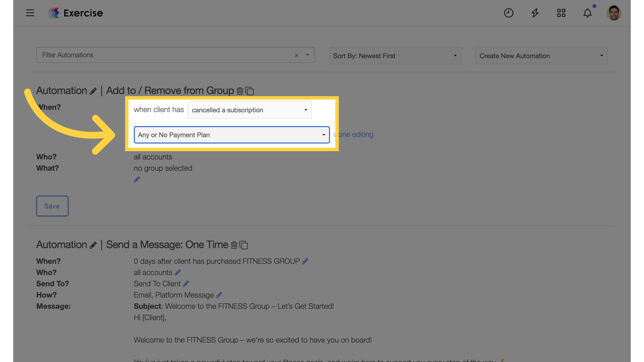
Task: Edit the Email, Platform Message setting
Action: click(x=219, y=295)
